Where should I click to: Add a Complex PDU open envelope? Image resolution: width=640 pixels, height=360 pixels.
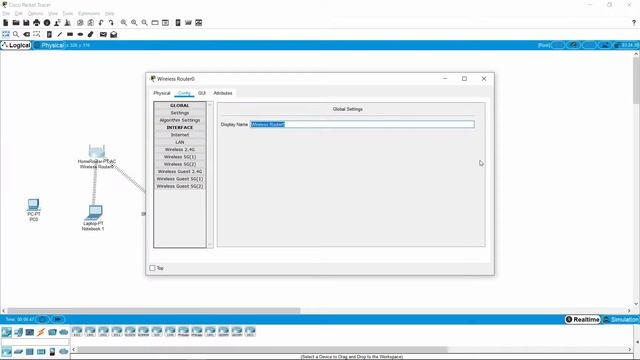113,34
